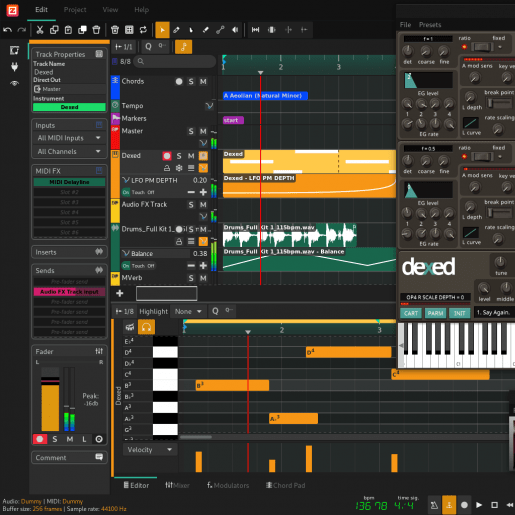This screenshot has width=515, height=515.
Task: Add automation lane under LFO PM DEPTH
Action: 203,192
